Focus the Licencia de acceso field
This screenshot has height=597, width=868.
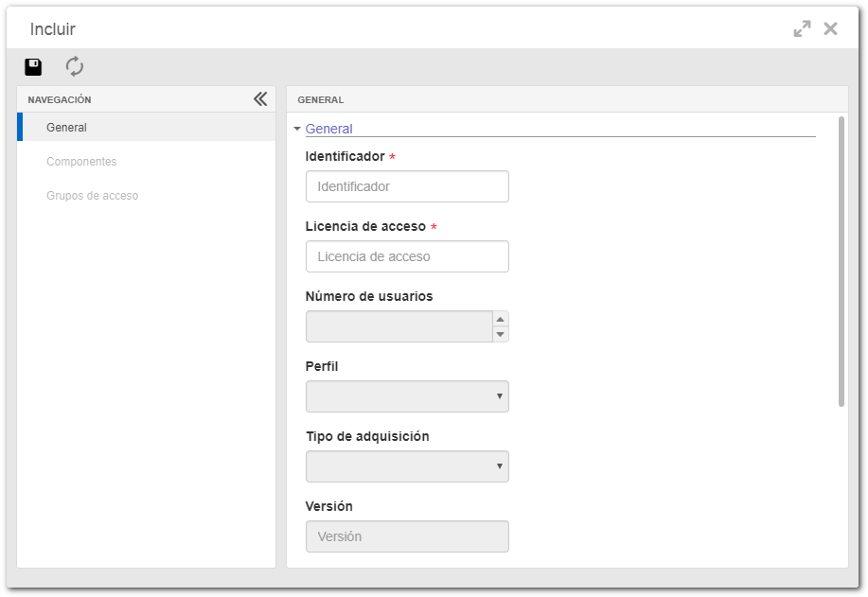point(407,256)
